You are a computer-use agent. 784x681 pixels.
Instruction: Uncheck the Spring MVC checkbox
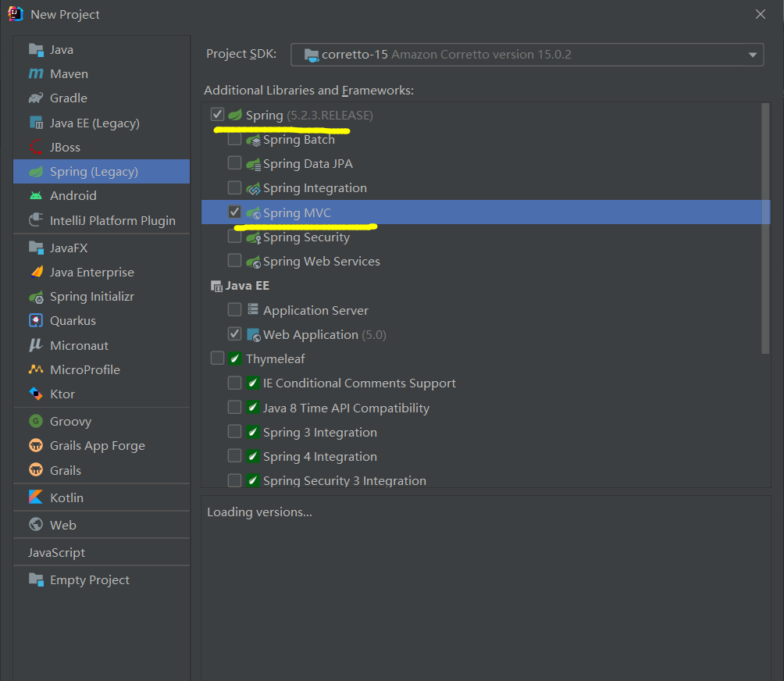(234, 212)
